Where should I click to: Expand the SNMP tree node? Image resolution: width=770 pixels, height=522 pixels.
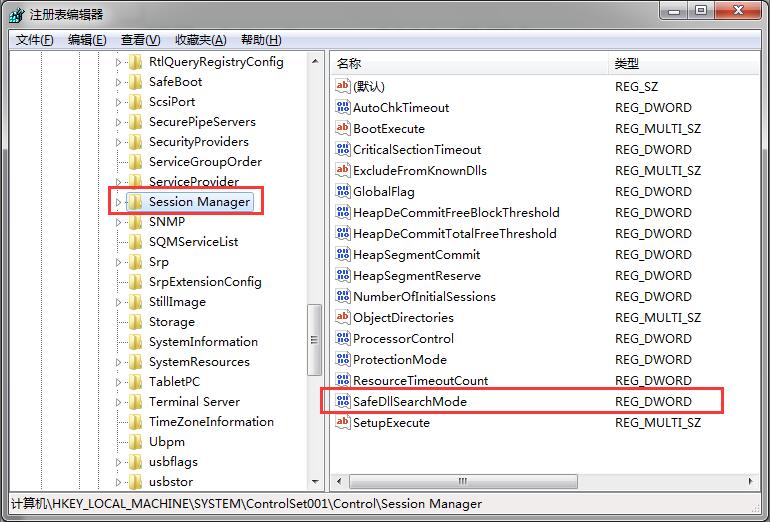(x=118, y=222)
